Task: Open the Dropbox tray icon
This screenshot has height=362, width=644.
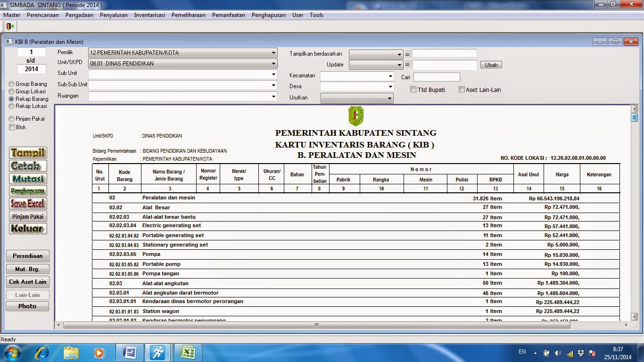Action: tap(581, 353)
